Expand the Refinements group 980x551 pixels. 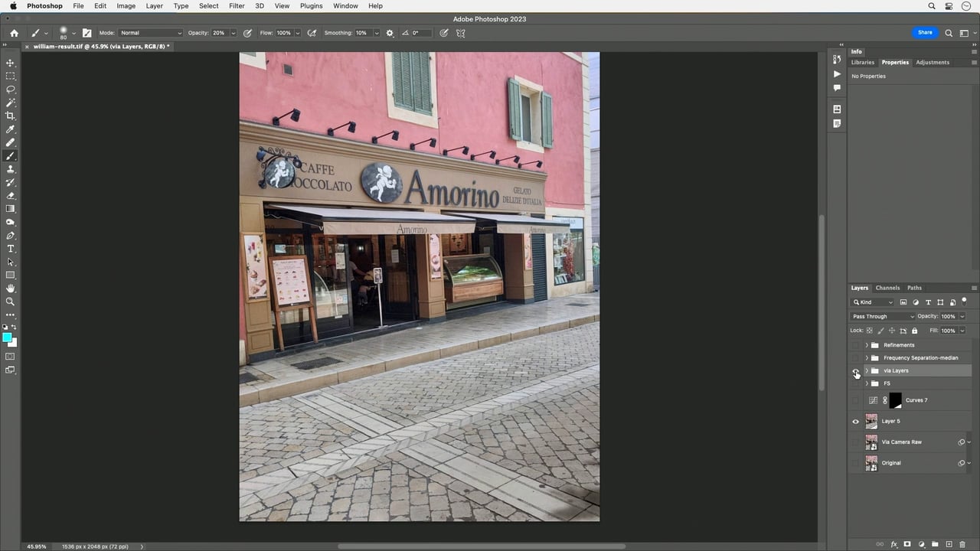point(867,345)
